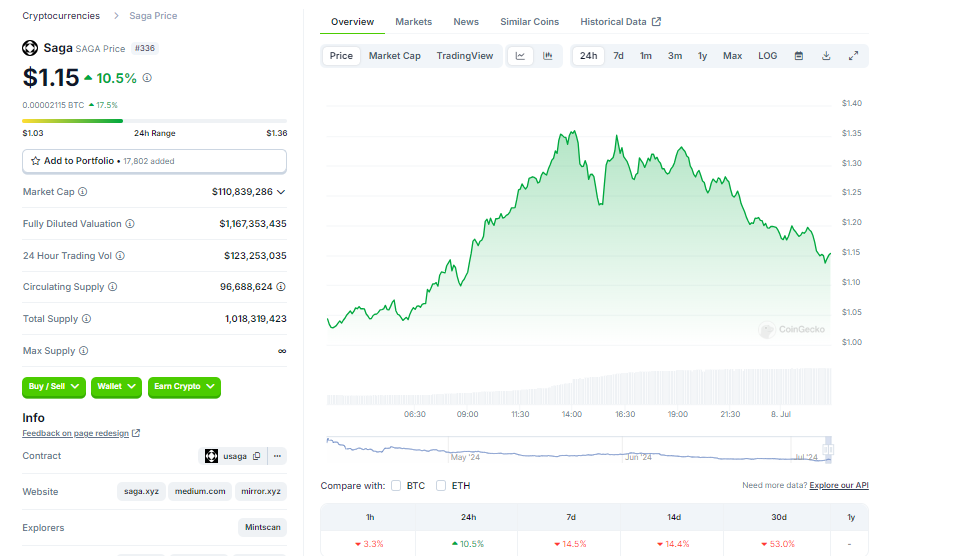Viewport: 953px width, 556px height.
Task: Click the usaga contract logo icon
Action: coord(211,456)
